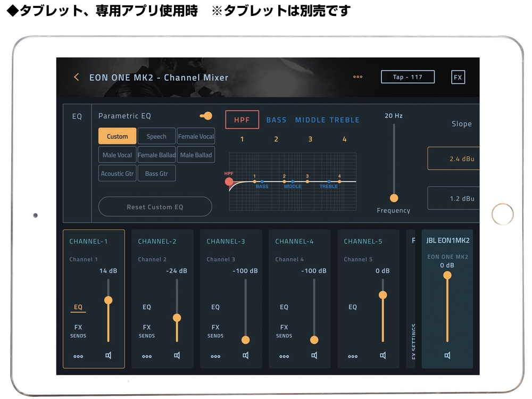
Task: Select parametric band number 3
Action: point(310,139)
